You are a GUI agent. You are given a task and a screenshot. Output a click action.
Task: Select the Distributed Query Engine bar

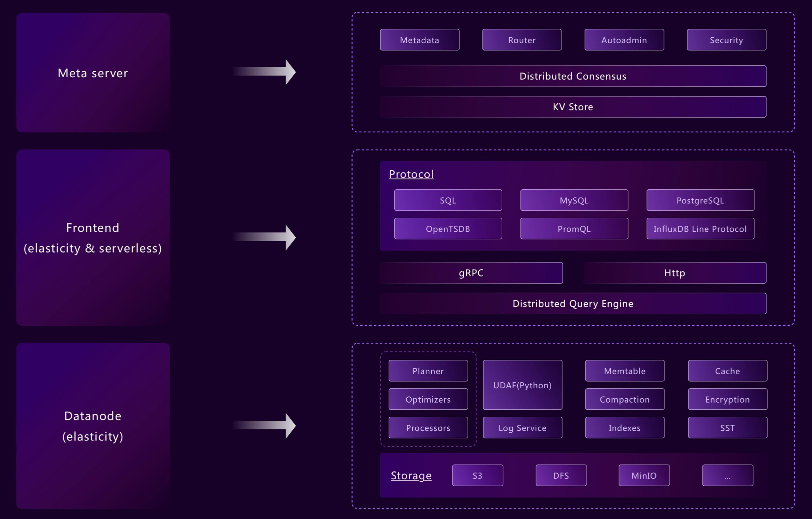click(573, 303)
